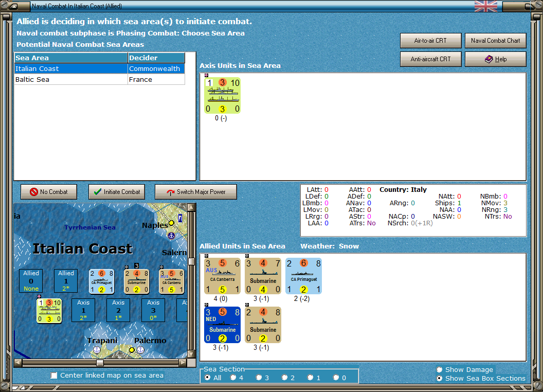Click the British flag icon in title bar
This screenshot has width=543, height=392.
(485, 6)
